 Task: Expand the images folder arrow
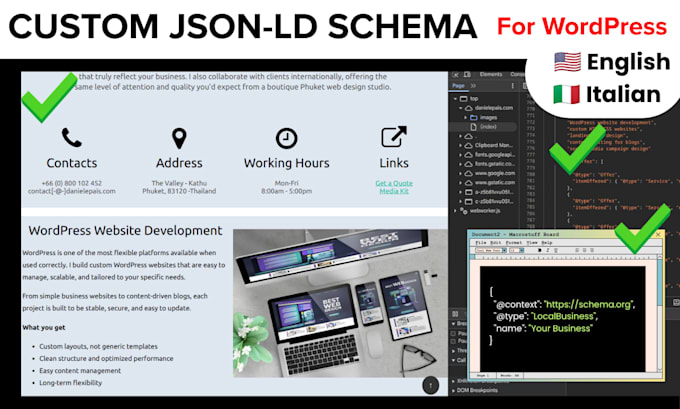click(465, 118)
